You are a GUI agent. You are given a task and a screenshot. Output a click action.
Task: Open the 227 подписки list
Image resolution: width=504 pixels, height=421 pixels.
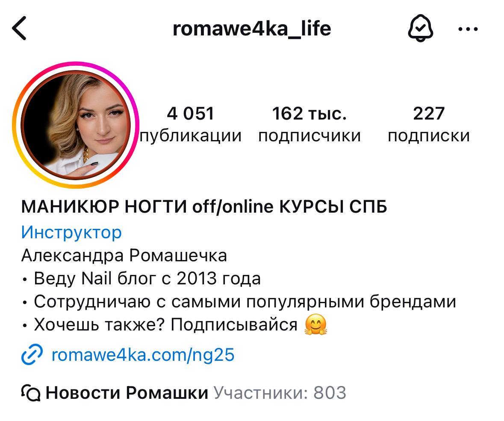[x=429, y=125]
